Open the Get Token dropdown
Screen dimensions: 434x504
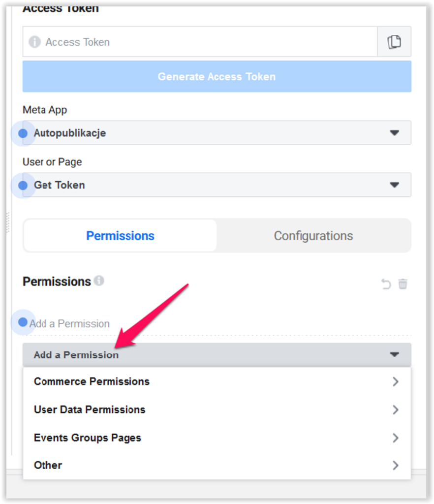point(217,185)
